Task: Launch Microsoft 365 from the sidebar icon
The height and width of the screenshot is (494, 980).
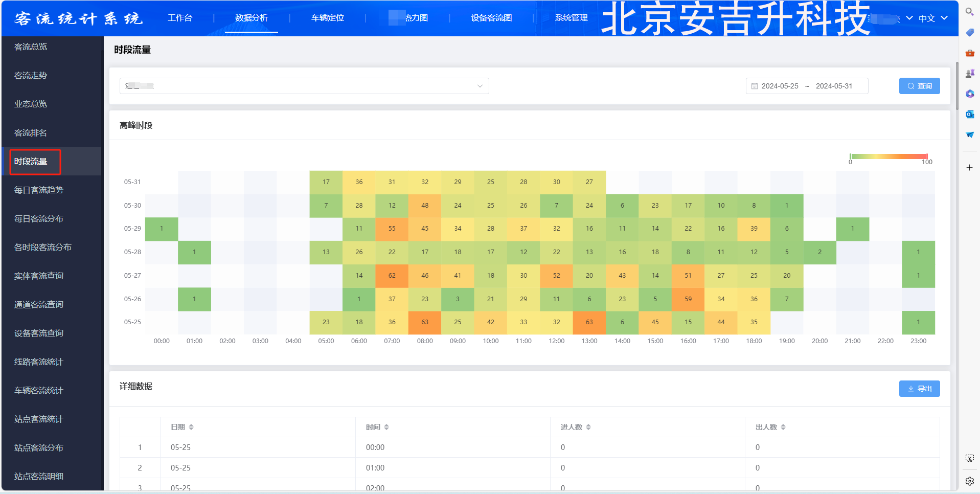Action: pos(969,94)
